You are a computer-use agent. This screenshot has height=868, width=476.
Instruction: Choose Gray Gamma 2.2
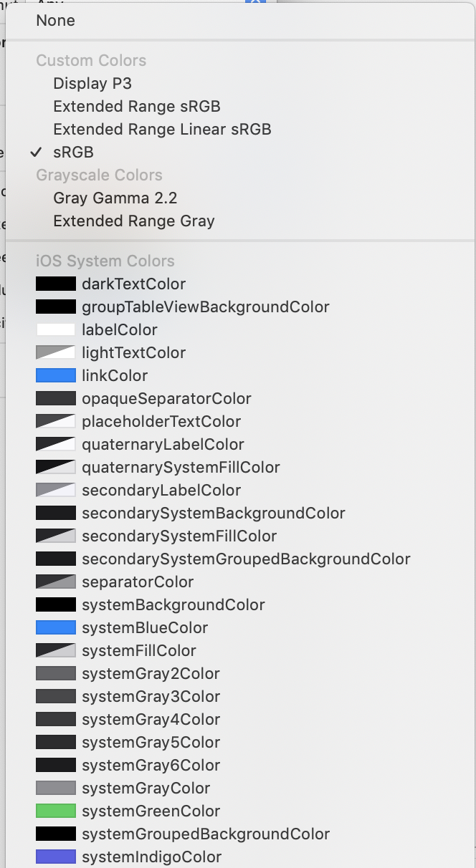(x=115, y=198)
